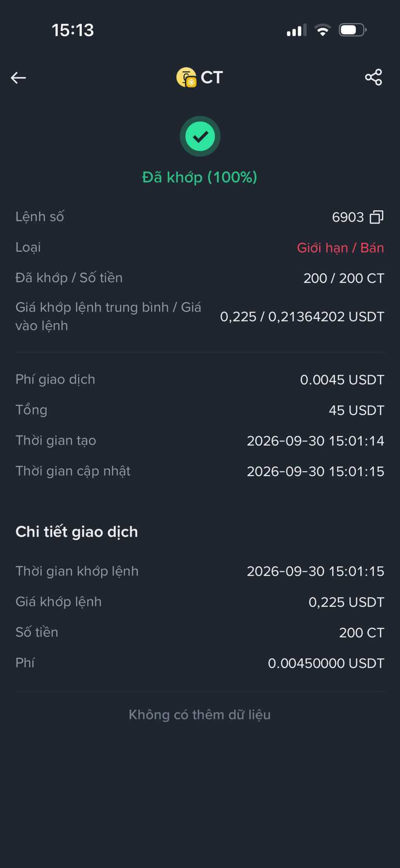
Task: Tap the Tổng 45 USDT total value
Action: tap(357, 410)
